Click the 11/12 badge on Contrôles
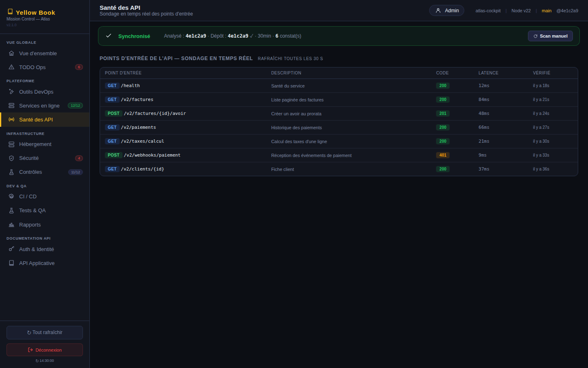The width and height of the screenshot is (588, 368). [75, 172]
